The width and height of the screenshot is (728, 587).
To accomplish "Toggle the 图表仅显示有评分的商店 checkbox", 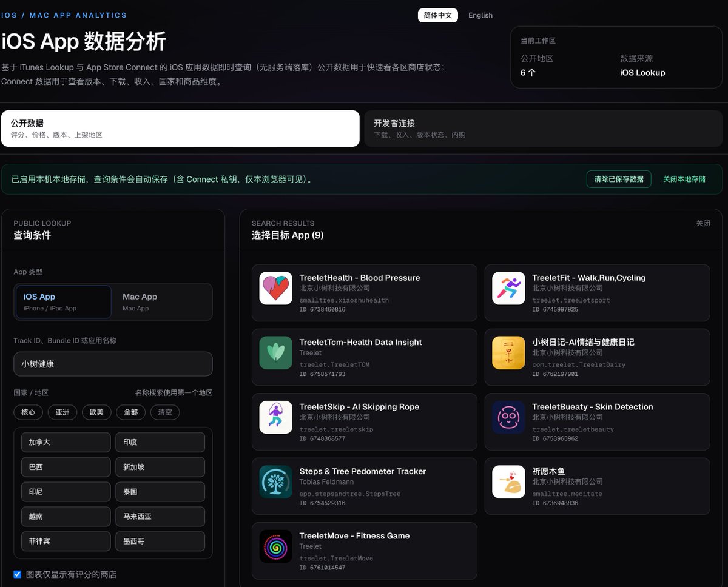I will (x=18, y=574).
